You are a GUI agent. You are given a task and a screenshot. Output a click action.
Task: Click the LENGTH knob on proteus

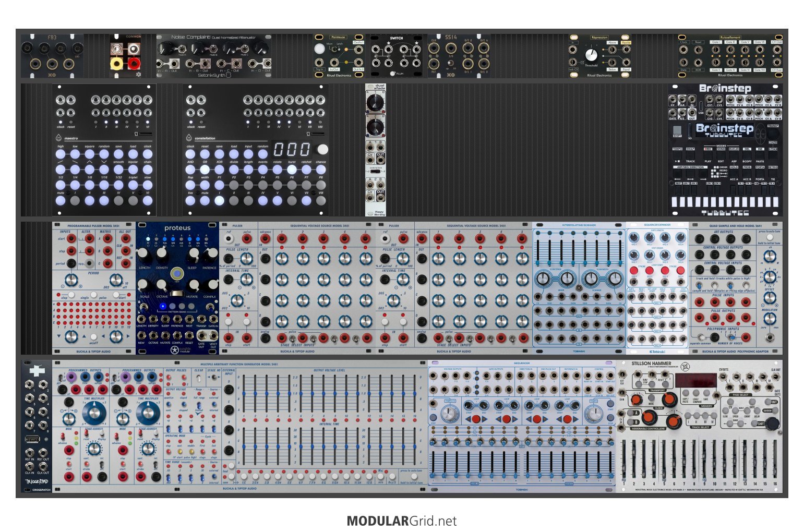142,253
